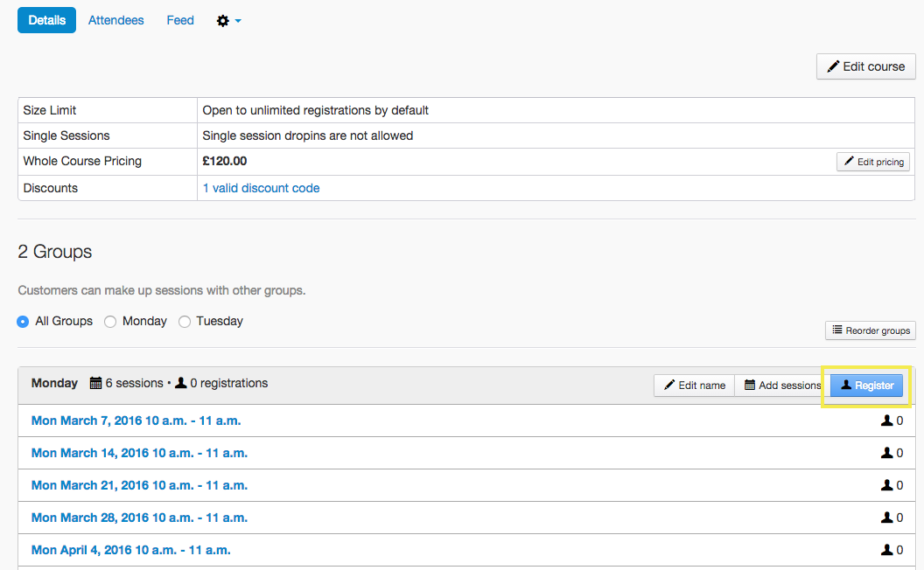Open the 1 valid discount code link

click(x=261, y=188)
